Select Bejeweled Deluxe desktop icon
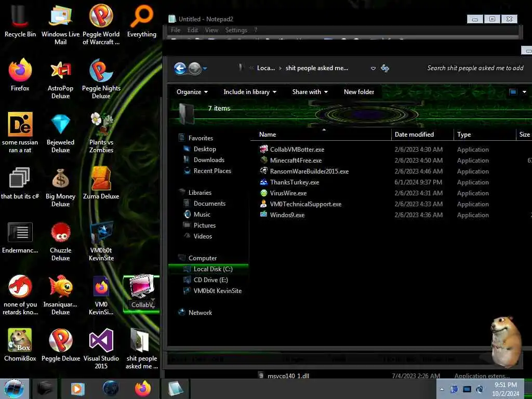The height and width of the screenshot is (399, 532). [x=60, y=132]
